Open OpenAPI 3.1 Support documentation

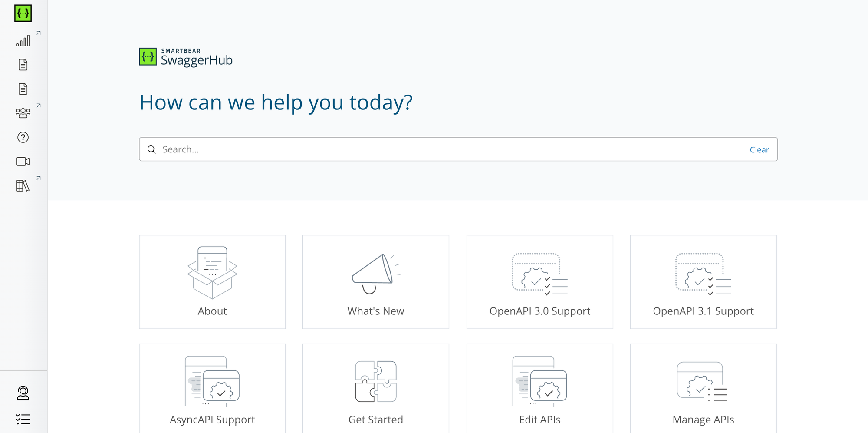click(x=703, y=282)
